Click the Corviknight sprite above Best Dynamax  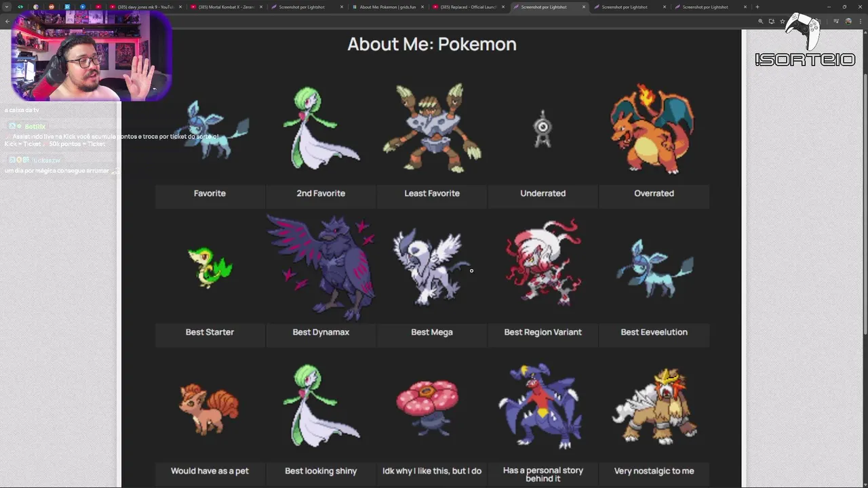pos(321,267)
